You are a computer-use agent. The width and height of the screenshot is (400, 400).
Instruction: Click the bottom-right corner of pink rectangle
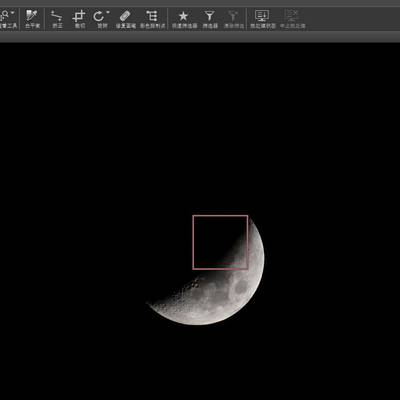tap(247, 269)
